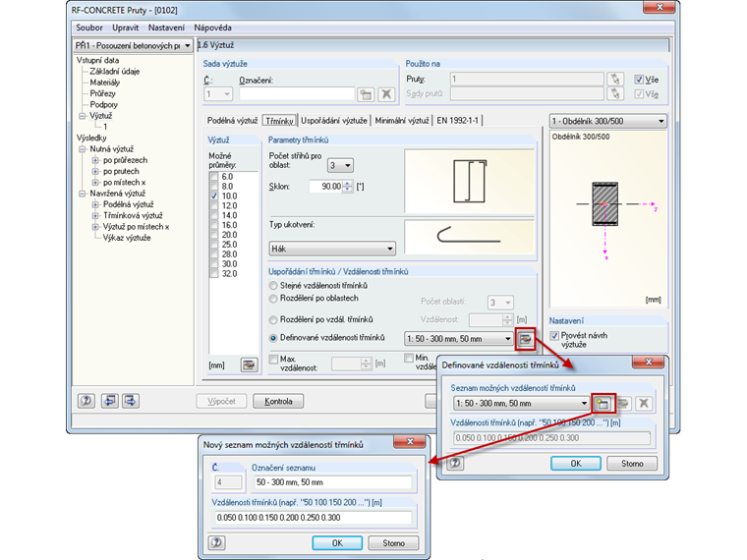This screenshot has width=747, height=560.
Task: Select Rozdělení po oblastech radio
Action: point(273,299)
